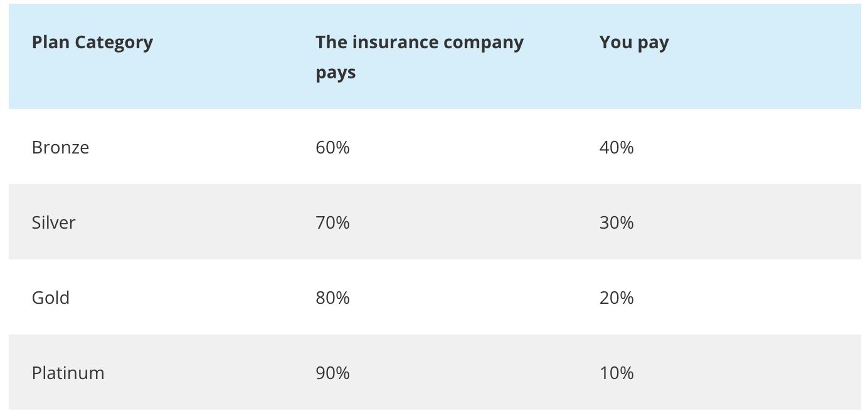Click the You pay column header
This screenshot has width=868, height=416.
point(634,43)
